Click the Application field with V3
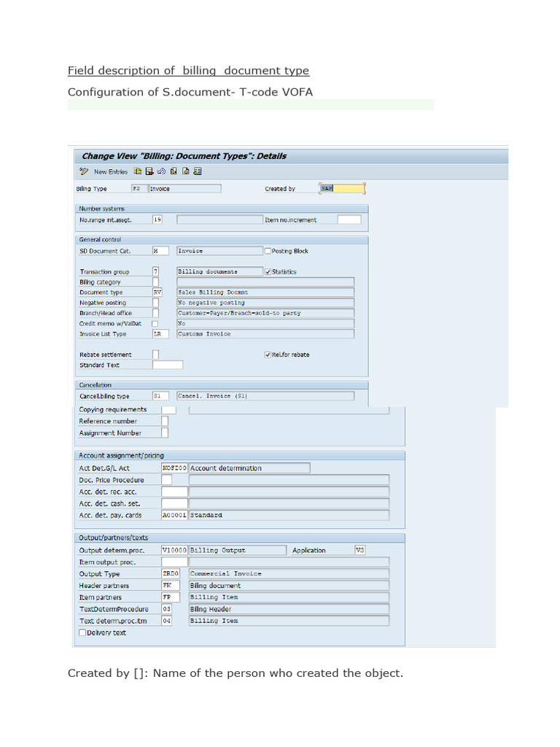 (360, 550)
